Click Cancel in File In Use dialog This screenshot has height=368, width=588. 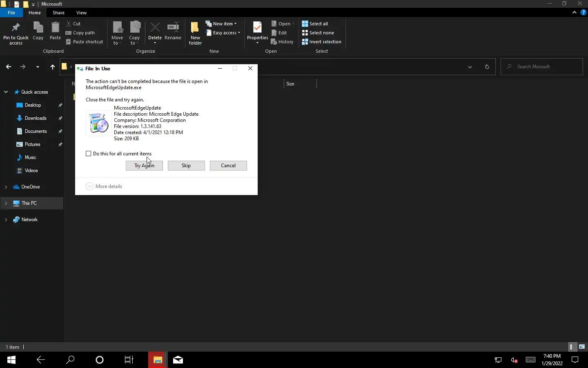(228, 166)
